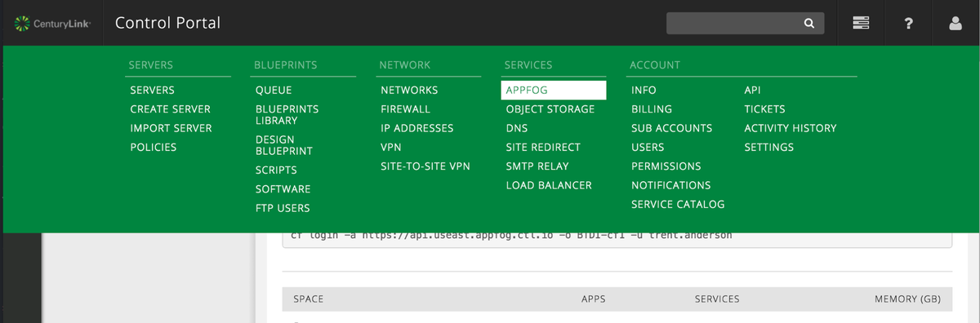Open Service Catalog
The image size is (980, 323).
coord(678,204)
